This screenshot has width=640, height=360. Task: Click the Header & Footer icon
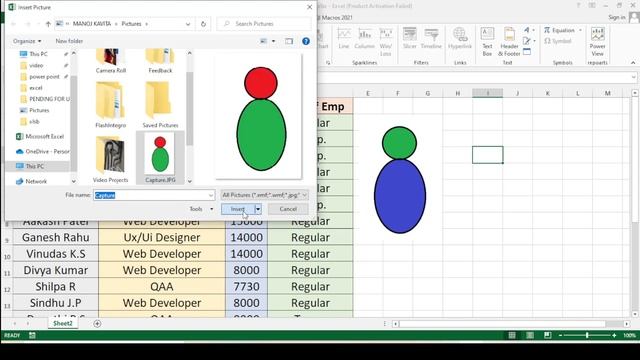coord(509,42)
